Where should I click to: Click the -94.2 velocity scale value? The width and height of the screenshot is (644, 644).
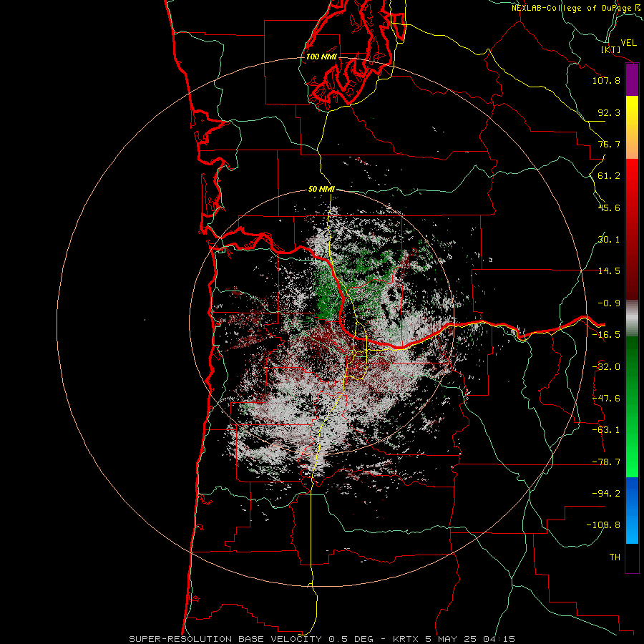coord(606,494)
